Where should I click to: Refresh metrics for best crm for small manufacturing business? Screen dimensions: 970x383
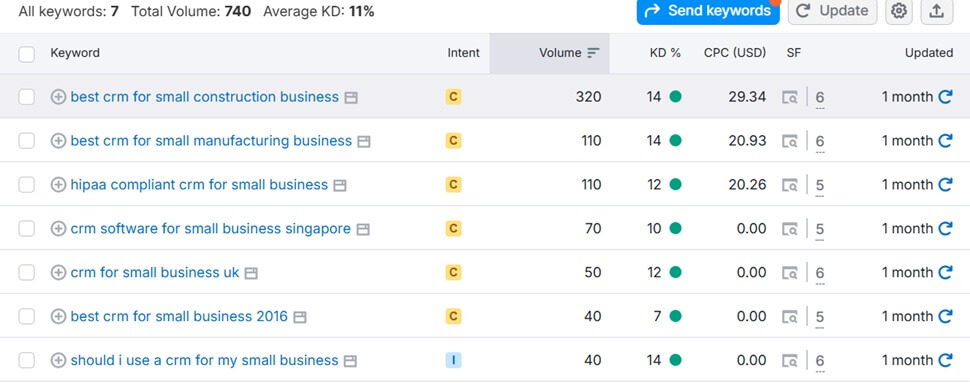click(x=945, y=141)
